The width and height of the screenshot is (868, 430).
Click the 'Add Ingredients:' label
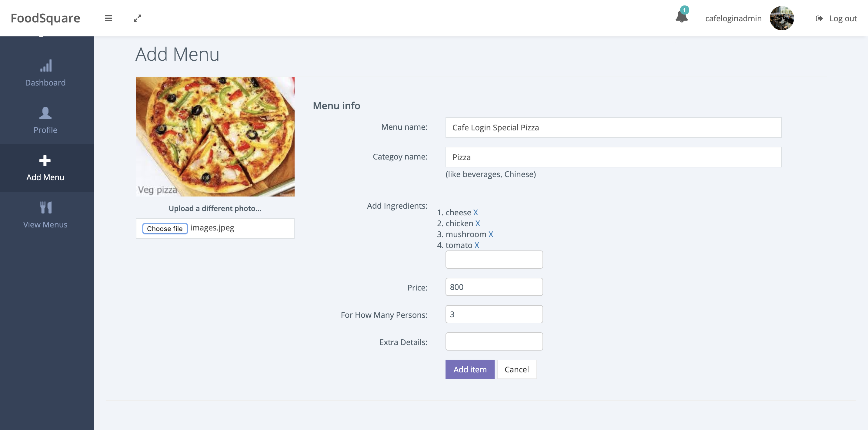click(x=397, y=206)
